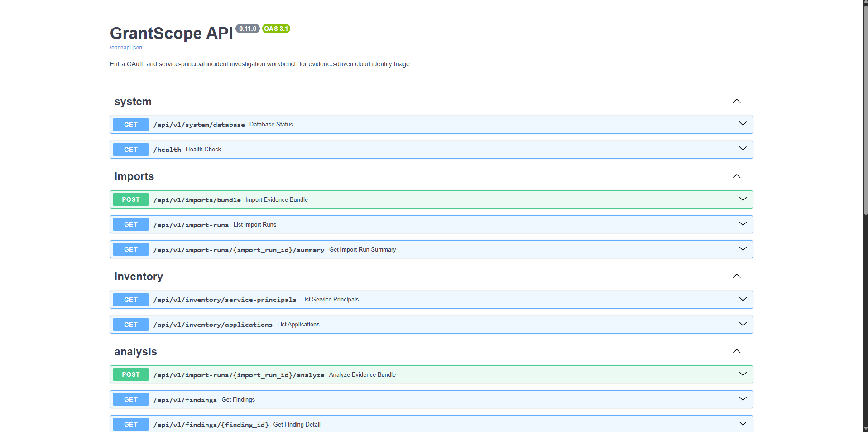Open the /openapi.json link
This screenshot has height=432, width=868.
tap(126, 48)
